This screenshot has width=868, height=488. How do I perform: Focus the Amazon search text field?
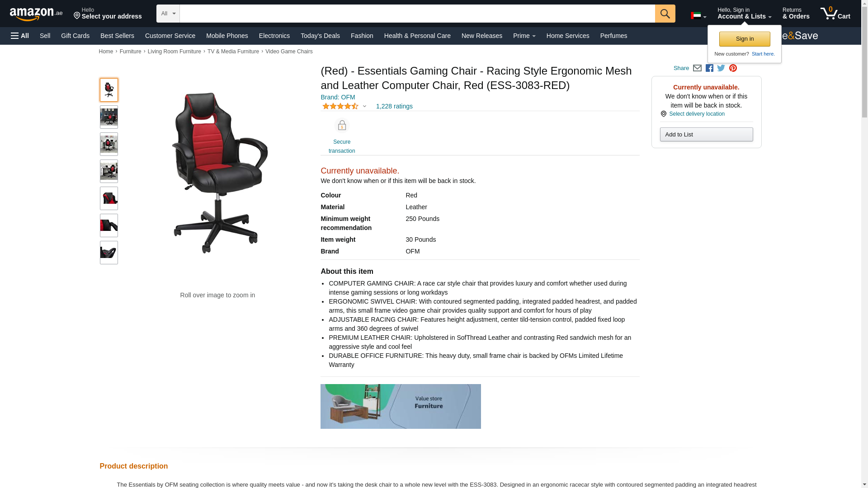(x=417, y=14)
